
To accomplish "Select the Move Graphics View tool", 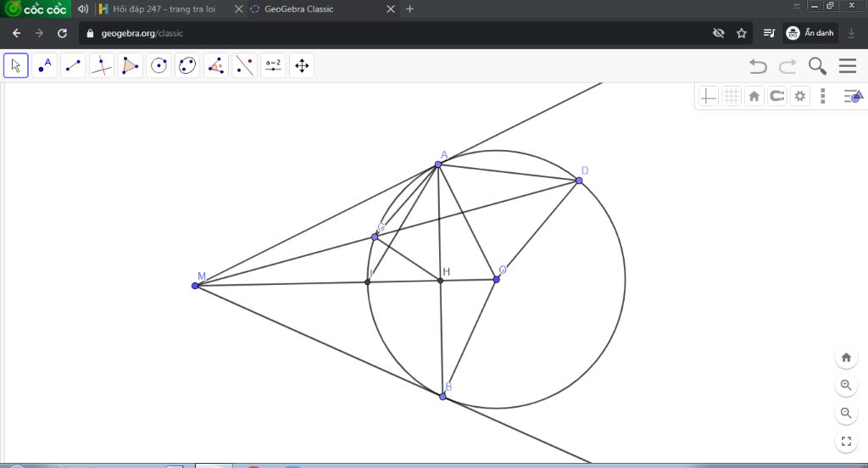I will click(x=302, y=66).
